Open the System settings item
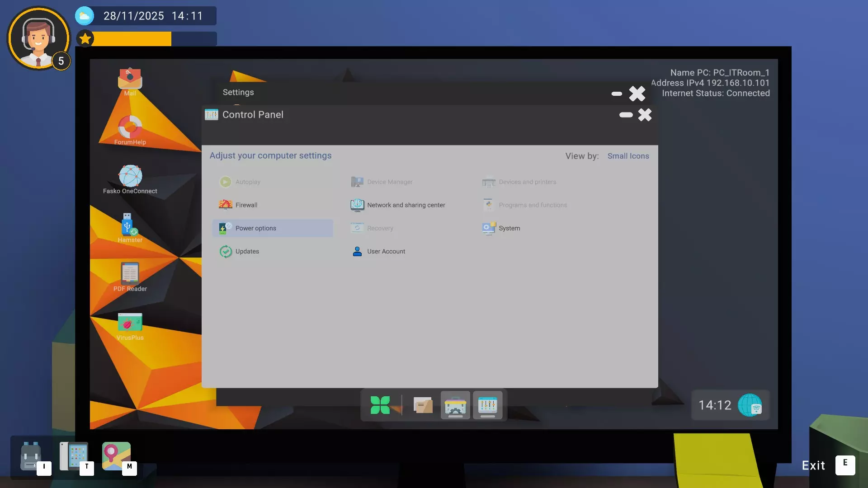Screen dimensions: 868x488 tap(509, 228)
